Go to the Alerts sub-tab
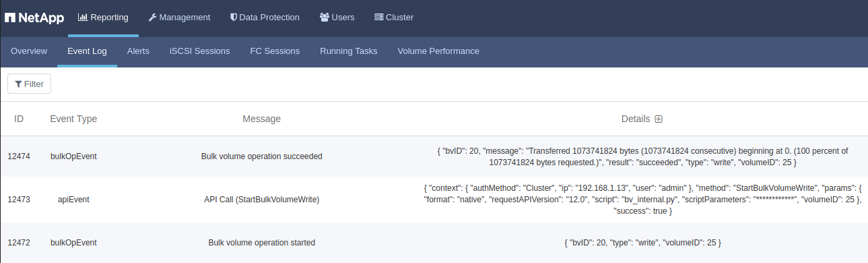Screen dimensions: 868x263 (138, 51)
